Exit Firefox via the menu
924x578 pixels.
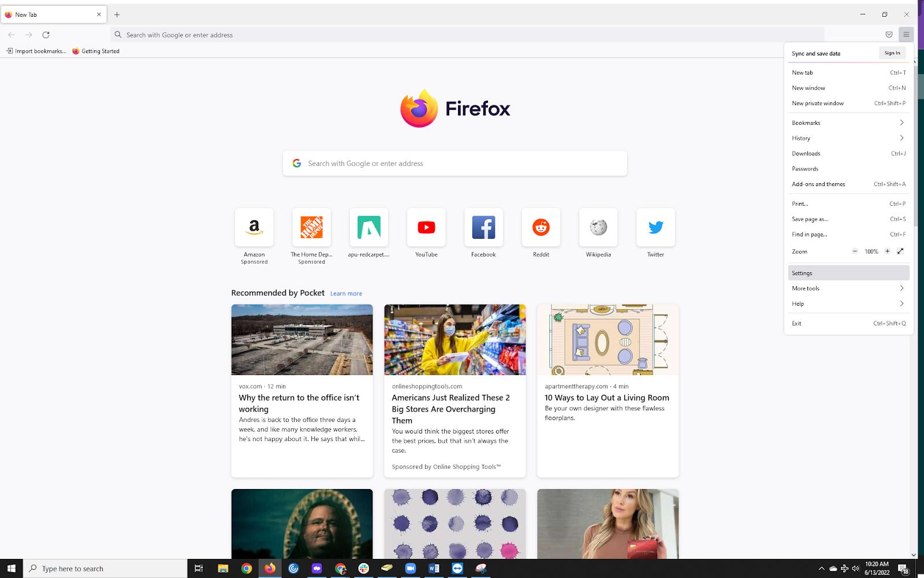tap(848, 324)
